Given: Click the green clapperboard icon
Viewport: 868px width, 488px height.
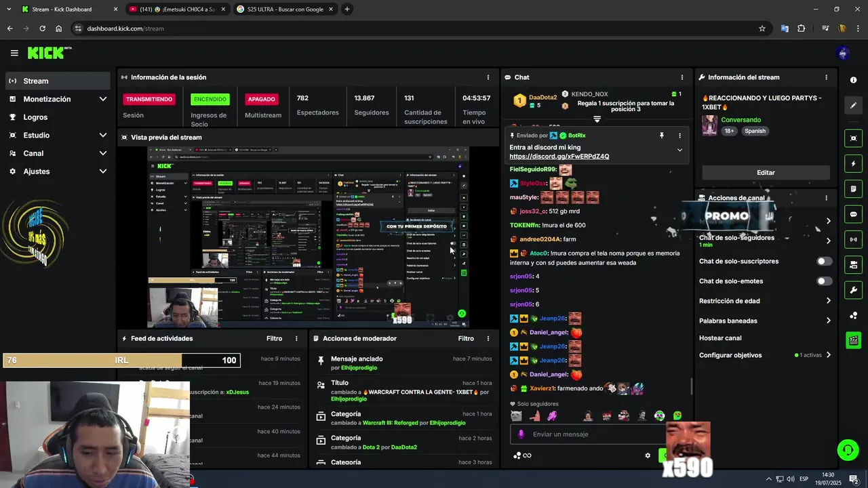Looking at the screenshot, I should pyautogui.click(x=853, y=340).
